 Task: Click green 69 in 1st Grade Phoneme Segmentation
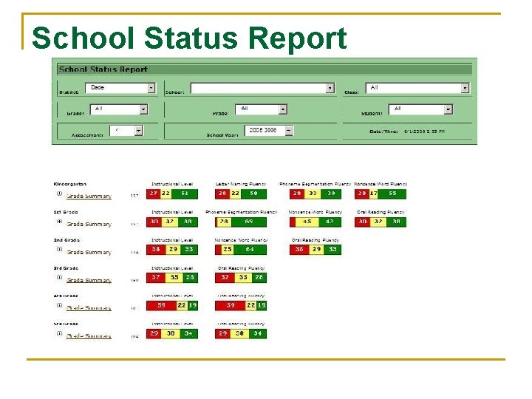[249, 222]
